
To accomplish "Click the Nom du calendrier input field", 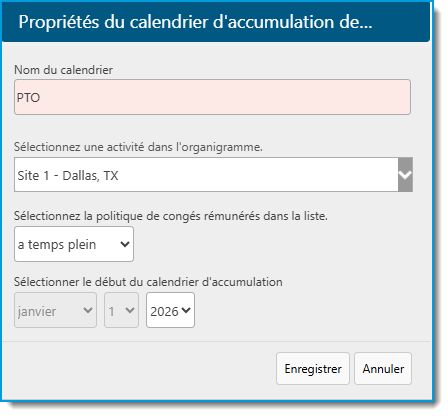I will [212, 97].
